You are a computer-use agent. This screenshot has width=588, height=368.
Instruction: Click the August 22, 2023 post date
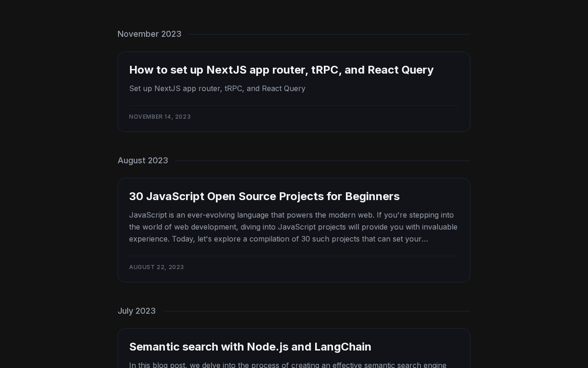[x=157, y=267]
